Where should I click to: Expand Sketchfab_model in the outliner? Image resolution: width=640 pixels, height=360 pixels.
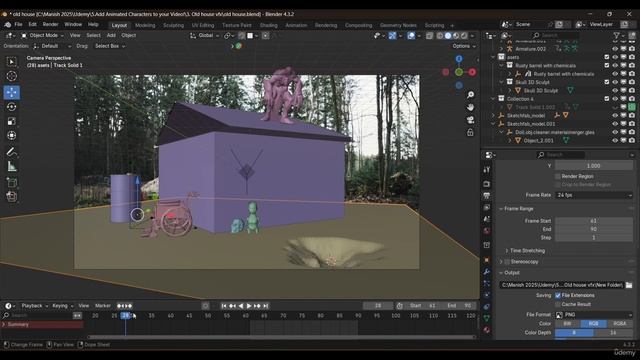point(494,116)
